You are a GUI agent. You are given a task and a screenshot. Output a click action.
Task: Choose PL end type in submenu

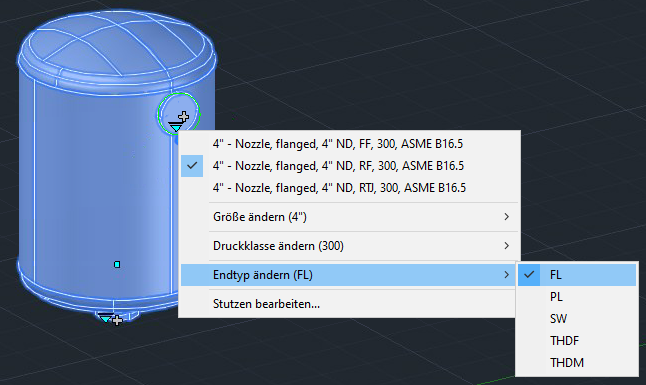[x=577, y=297]
